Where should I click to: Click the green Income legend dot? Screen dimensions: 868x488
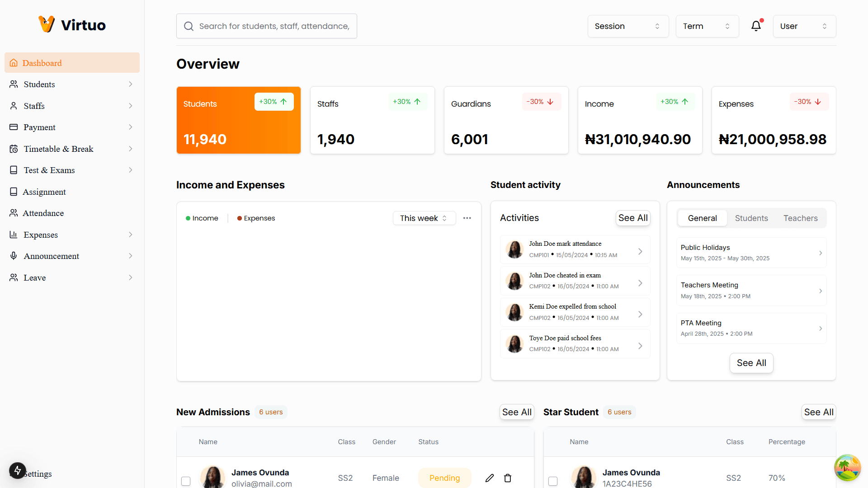(x=188, y=218)
